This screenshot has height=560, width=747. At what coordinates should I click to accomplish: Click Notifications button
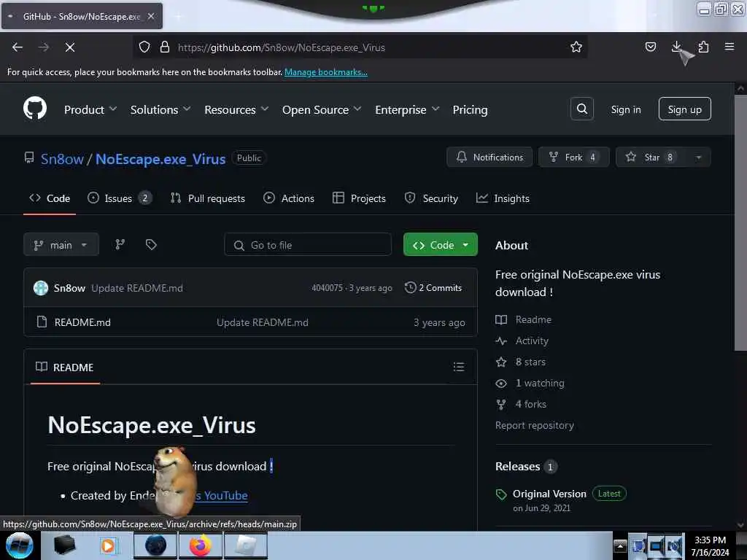[x=489, y=157]
